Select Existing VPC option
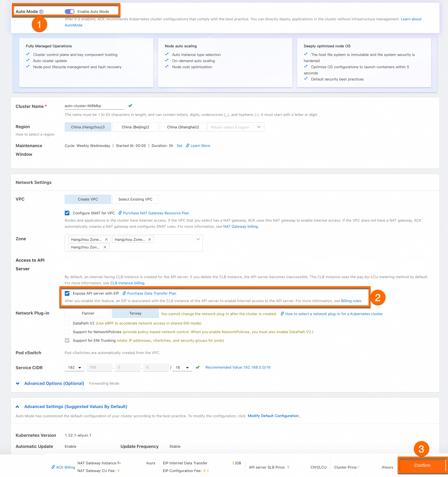The height and width of the screenshot is (477, 448). [135, 199]
